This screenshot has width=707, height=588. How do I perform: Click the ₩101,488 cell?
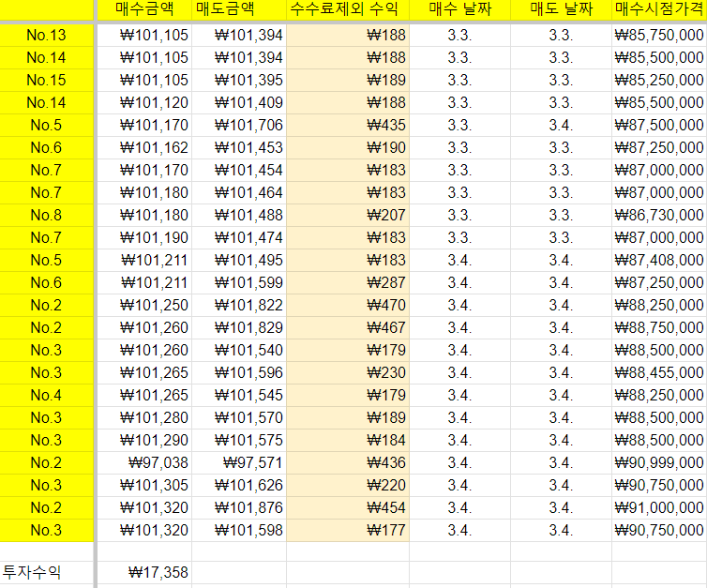pyautogui.click(x=239, y=215)
